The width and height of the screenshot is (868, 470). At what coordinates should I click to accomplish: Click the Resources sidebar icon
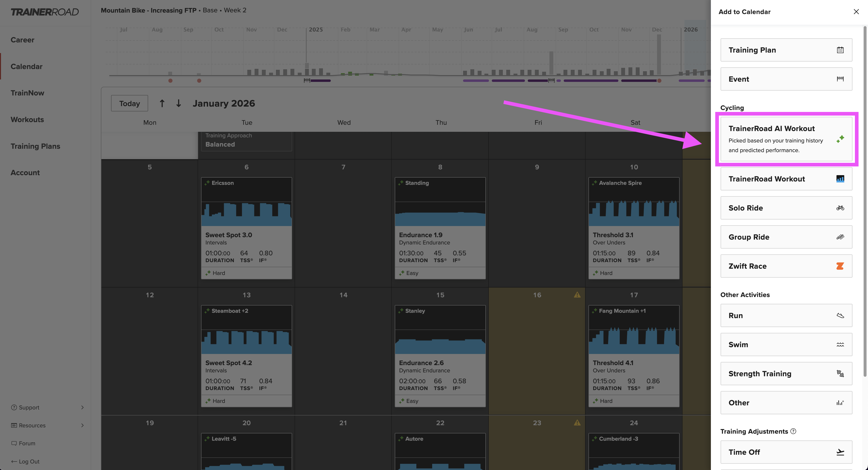14,425
